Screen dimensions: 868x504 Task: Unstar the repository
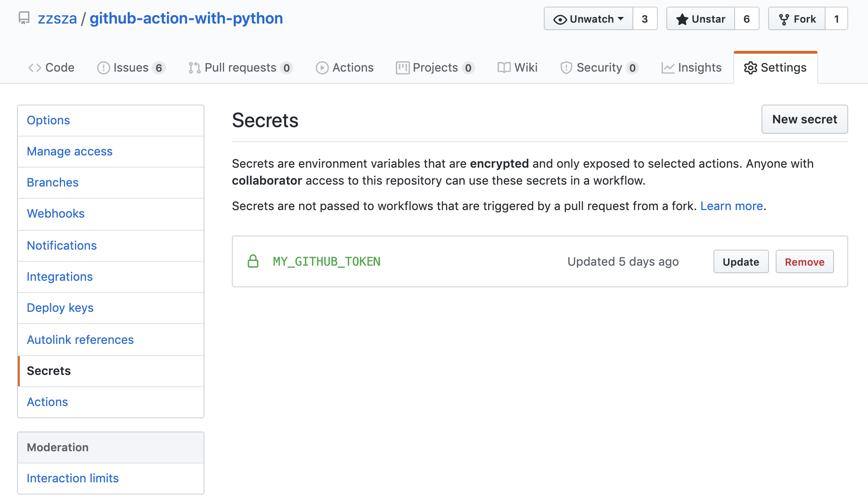pos(701,19)
